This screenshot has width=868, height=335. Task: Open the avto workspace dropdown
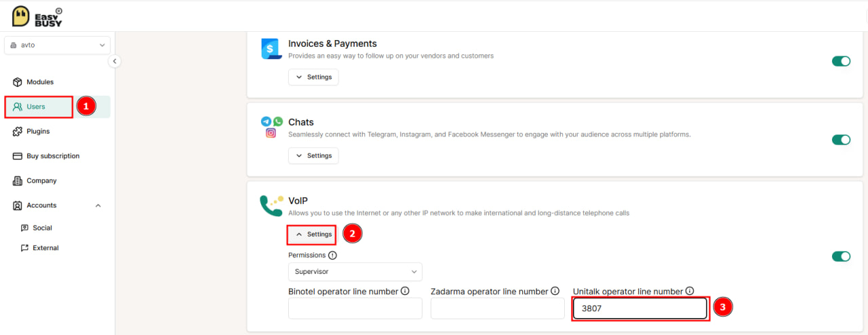(x=57, y=45)
